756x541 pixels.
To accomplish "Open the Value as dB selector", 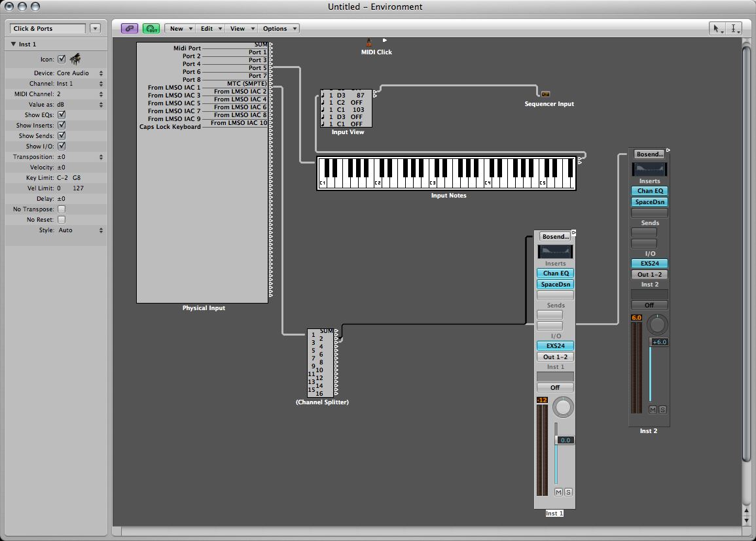I will click(80, 105).
